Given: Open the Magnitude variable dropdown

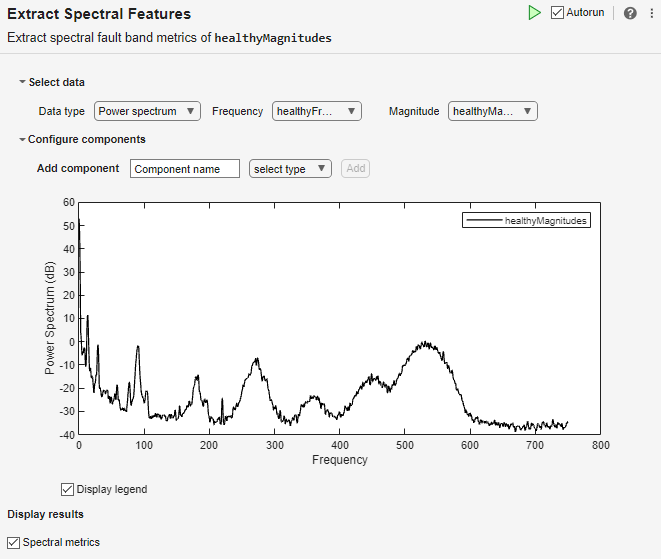Looking at the screenshot, I should pos(493,111).
